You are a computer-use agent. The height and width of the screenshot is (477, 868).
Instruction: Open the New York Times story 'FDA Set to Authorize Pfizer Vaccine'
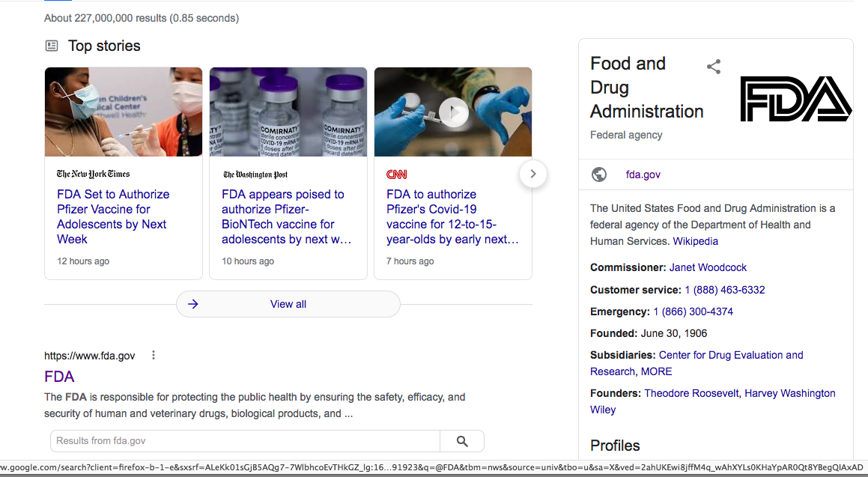coord(113,217)
